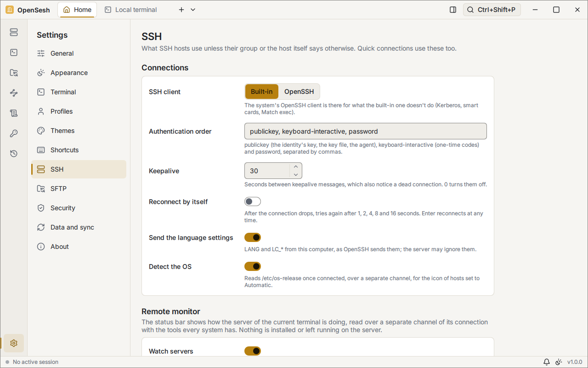Screen dimensions: 588x368
Task: Switch to the Local terminal tab
Action: point(131,10)
